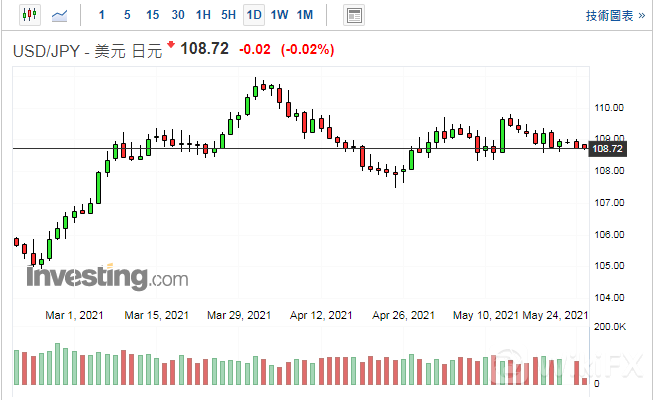Choose the 30 minute timeframe

pos(178,15)
